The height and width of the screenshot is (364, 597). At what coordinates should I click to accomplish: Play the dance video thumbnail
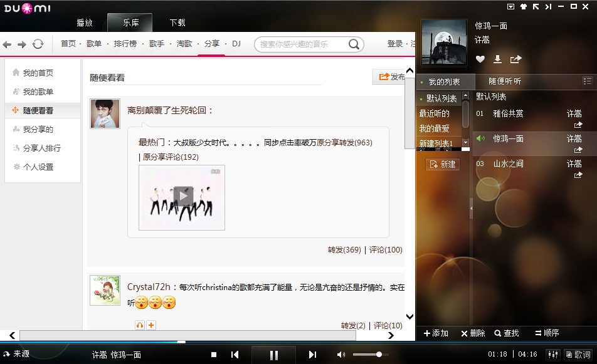(x=182, y=197)
